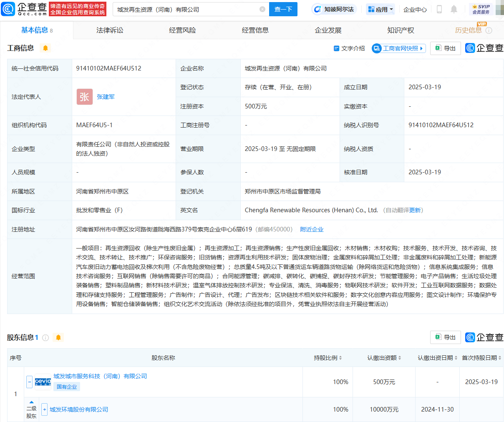This screenshot has width=504, height=422.
Task: Expand the 城发环境股份有限公司 shareholder row
Action: click(45, 409)
